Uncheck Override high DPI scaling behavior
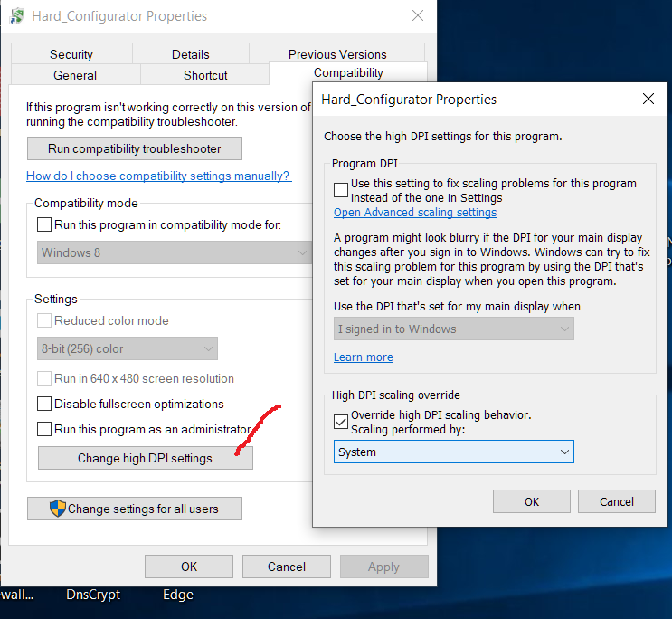Viewport: 672px width, 619px height. click(341, 422)
